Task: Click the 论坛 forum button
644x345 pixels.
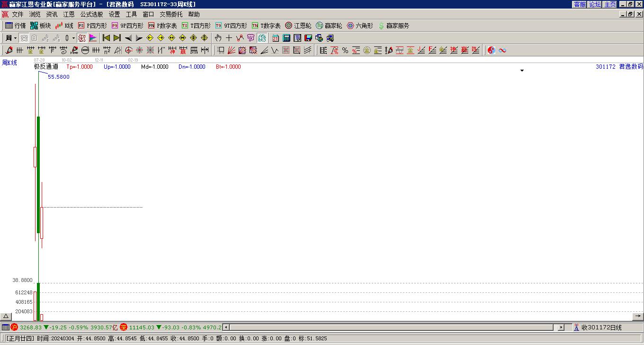Action: coord(595,4)
